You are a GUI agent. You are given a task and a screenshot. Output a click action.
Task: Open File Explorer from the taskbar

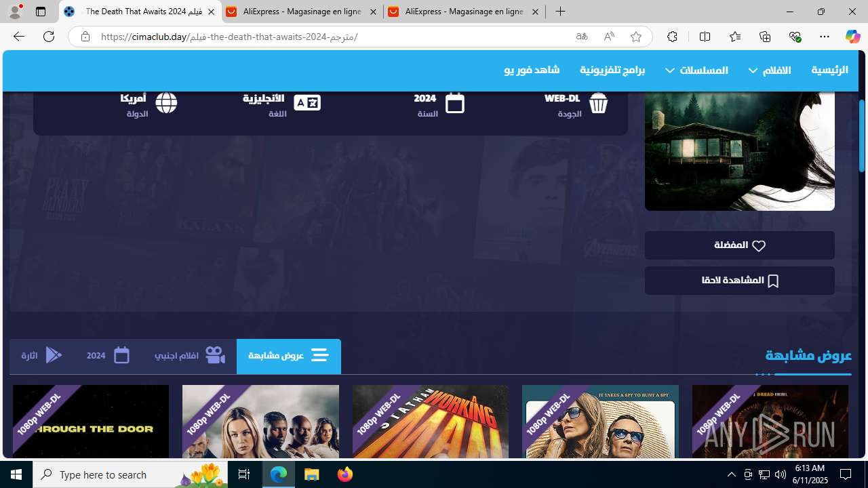click(312, 474)
